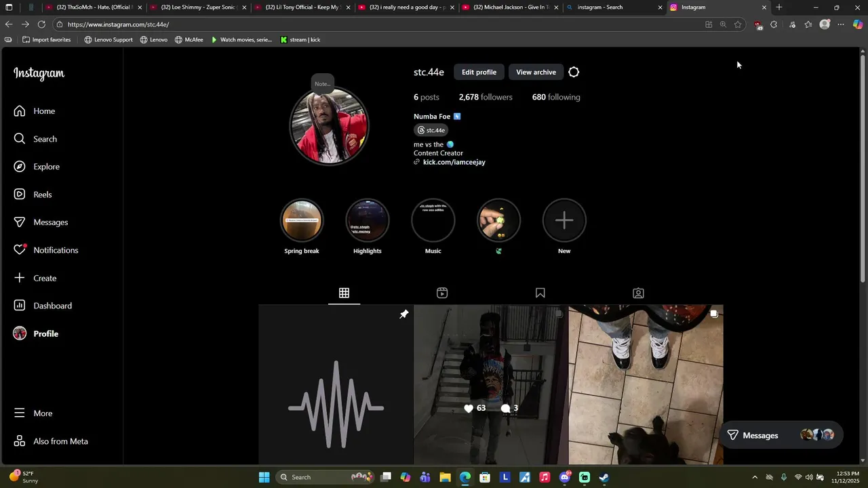Show hidden system tray icons
The height and width of the screenshot is (488, 868).
click(755, 477)
